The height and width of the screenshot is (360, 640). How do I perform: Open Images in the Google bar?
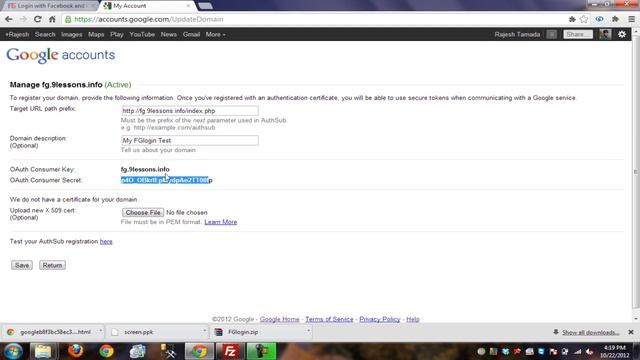[x=72, y=35]
